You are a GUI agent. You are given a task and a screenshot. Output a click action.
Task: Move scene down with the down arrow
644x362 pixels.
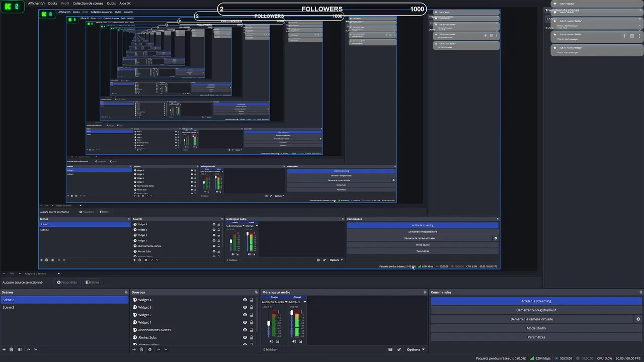(35, 349)
